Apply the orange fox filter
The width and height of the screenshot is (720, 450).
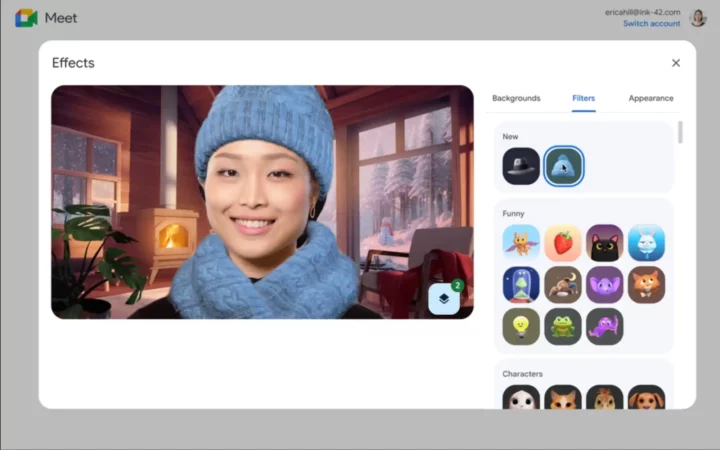[646, 285]
